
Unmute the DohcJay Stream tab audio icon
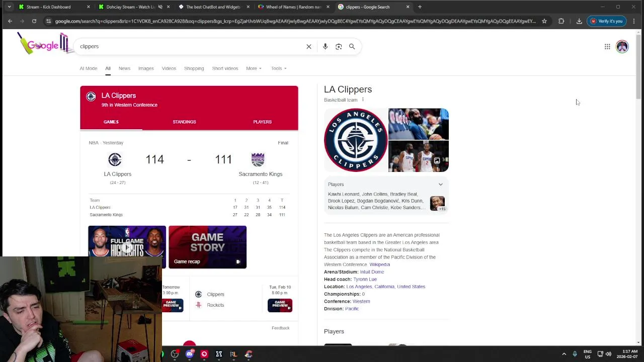tap(160, 7)
